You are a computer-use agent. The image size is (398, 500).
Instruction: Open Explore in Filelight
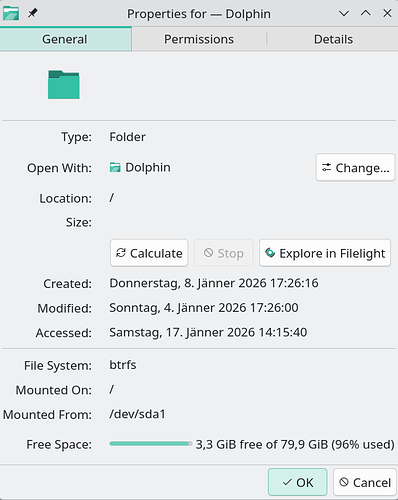click(x=325, y=253)
